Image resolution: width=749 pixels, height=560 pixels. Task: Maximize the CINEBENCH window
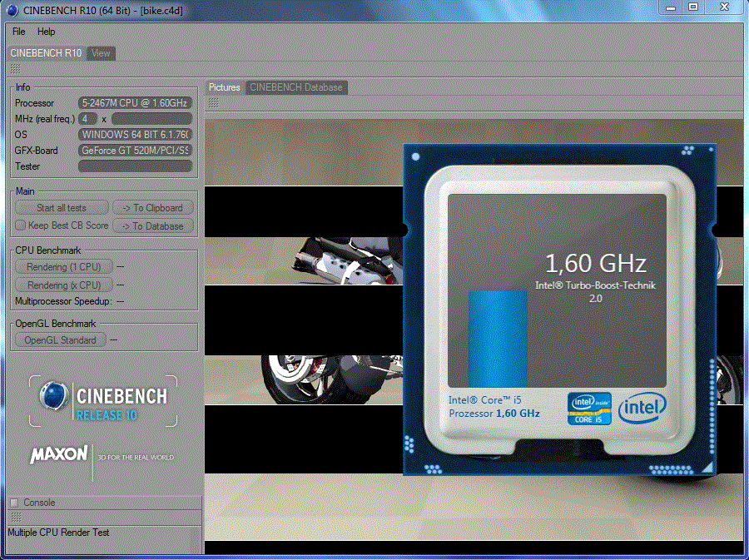coord(693,7)
